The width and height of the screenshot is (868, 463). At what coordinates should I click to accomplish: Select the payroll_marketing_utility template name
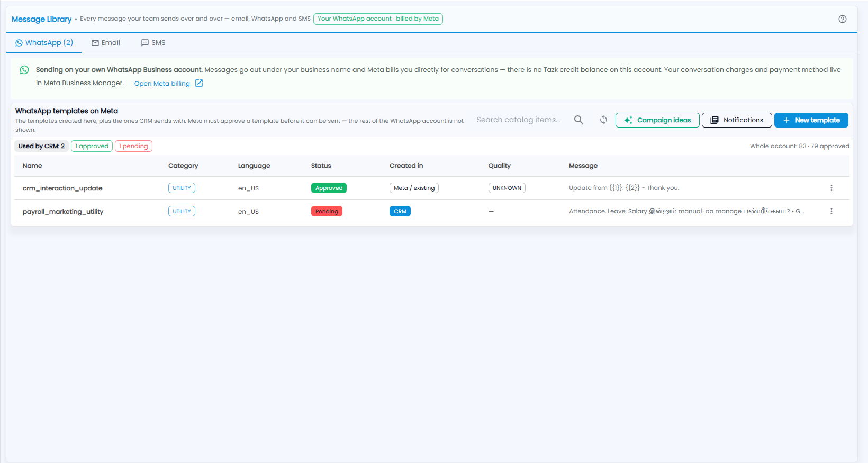click(x=63, y=212)
